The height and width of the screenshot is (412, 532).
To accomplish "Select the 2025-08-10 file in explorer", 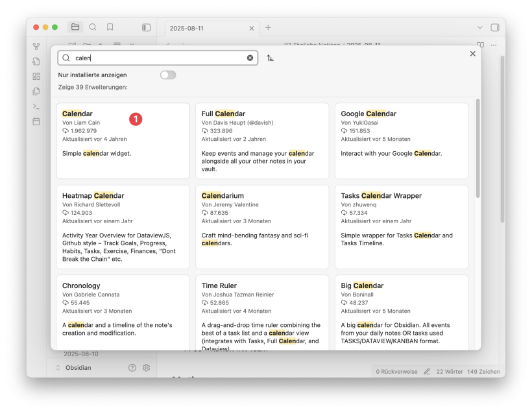I will coord(81,354).
